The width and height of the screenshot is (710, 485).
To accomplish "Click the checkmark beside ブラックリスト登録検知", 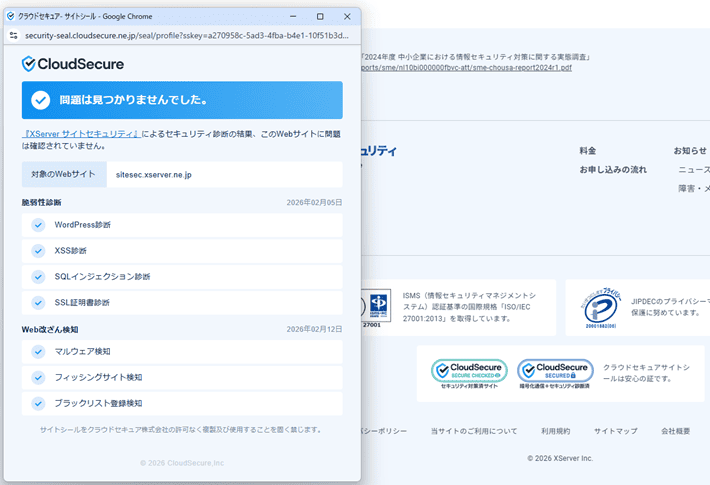I will pos(38,403).
